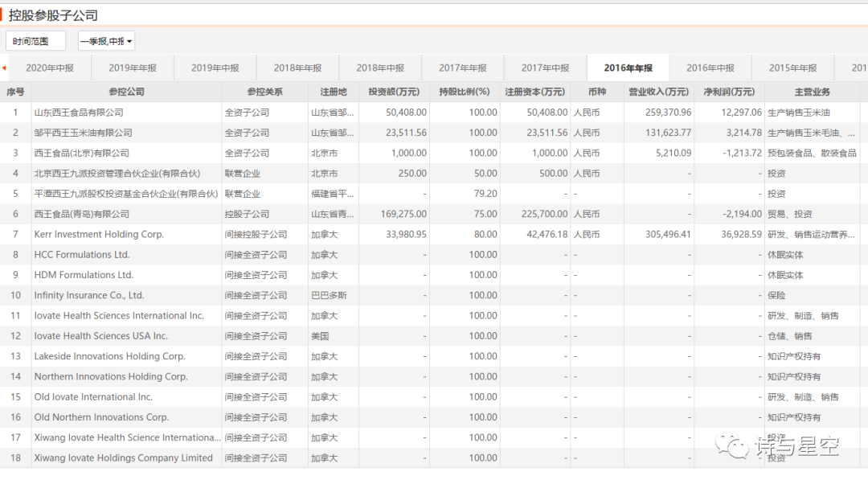Click the 净利润(万元) column header
This screenshot has width=868, height=484.
(x=729, y=92)
